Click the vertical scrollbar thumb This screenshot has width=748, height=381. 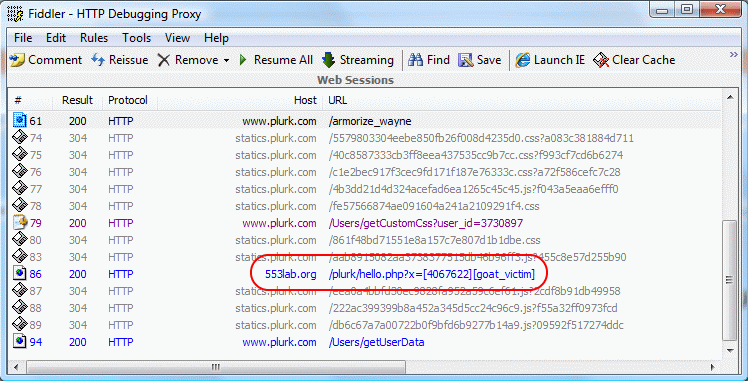[730, 280]
